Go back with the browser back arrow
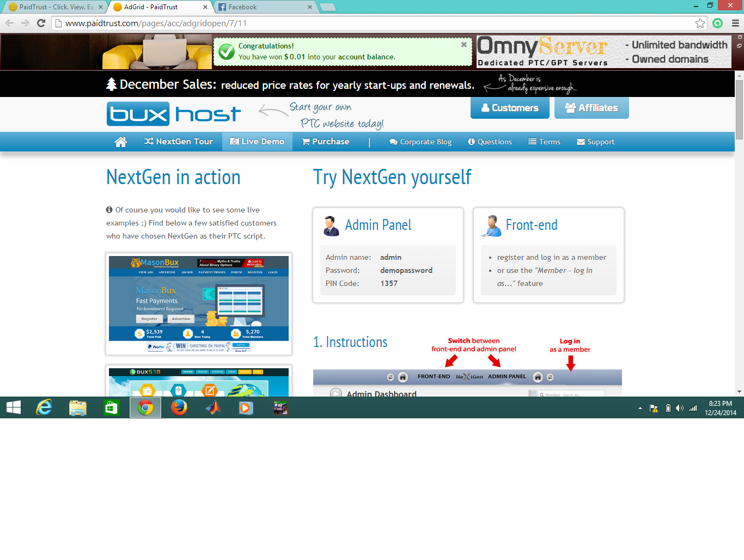Image resolution: width=744 pixels, height=560 pixels. (x=9, y=23)
